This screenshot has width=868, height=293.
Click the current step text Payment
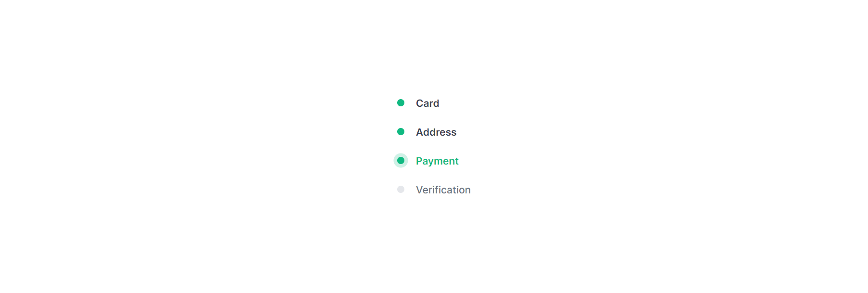[x=437, y=161]
